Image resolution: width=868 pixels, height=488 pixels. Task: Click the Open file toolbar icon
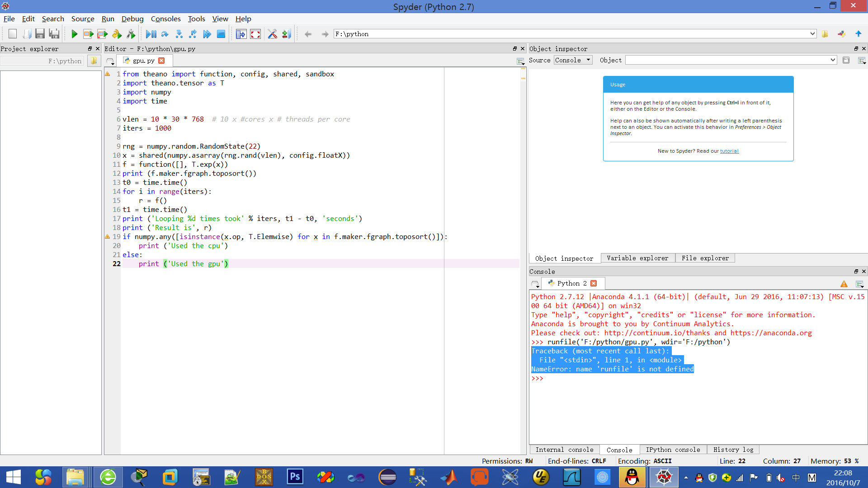(x=27, y=34)
